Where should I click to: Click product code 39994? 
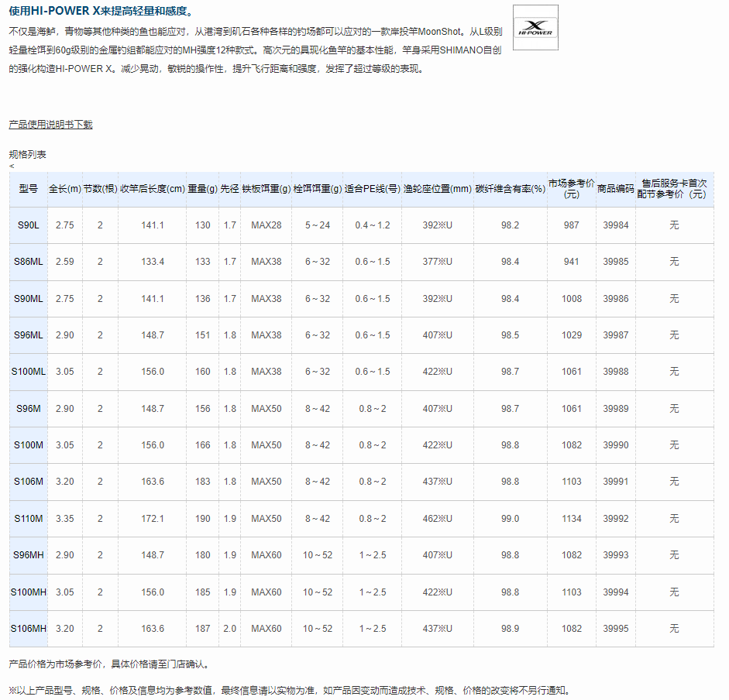[616, 592]
